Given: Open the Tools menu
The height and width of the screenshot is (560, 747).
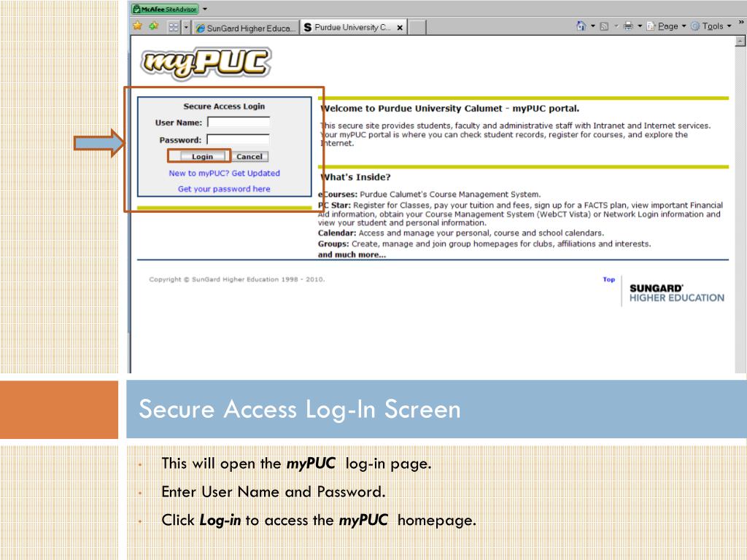Looking at the screenshot, I should [x=711, y=26].
